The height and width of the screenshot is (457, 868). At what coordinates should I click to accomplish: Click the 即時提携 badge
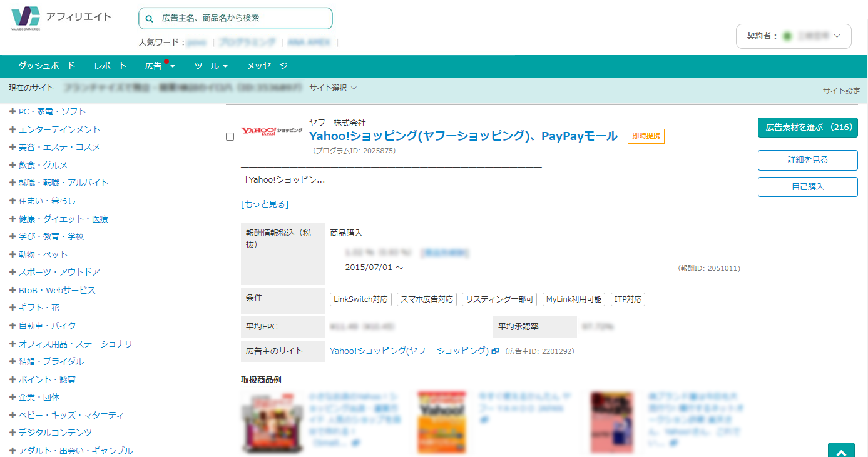pos(646,136)
